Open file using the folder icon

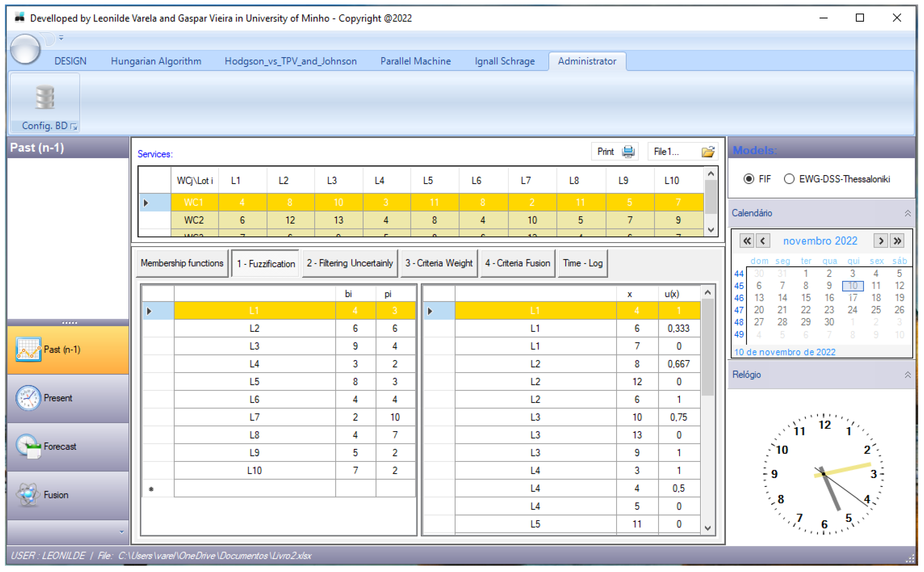tap(707, 152)
